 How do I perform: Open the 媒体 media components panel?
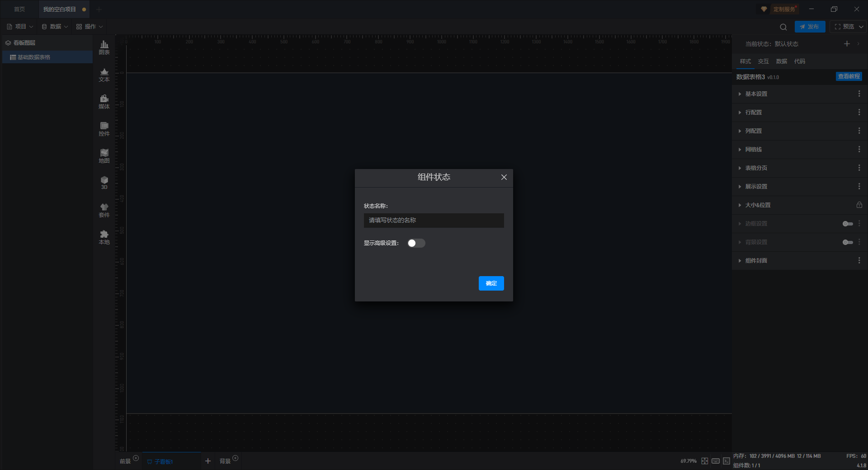point(104,102)
